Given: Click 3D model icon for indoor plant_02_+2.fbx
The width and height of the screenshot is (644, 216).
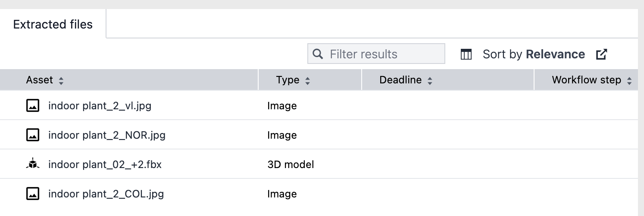Looking at the screenshot, I should click(x=33, y=164).
